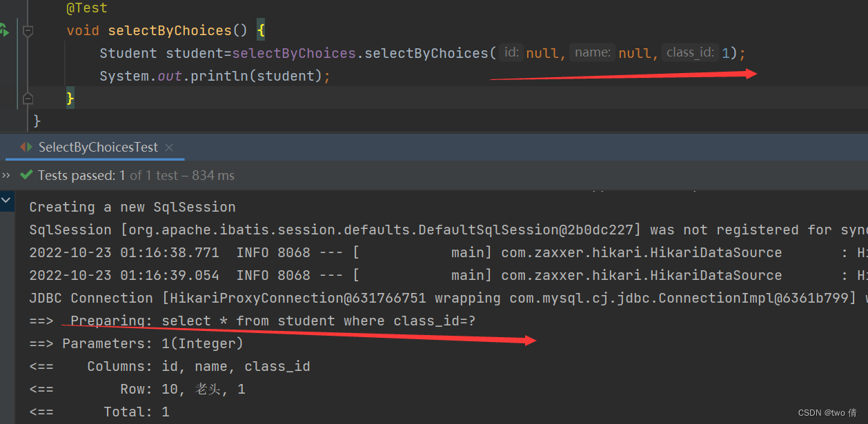Click the 'Total: 1' console line
This screenshot has height=424, width=868.
pyautogui.click(x=99, y=412)
